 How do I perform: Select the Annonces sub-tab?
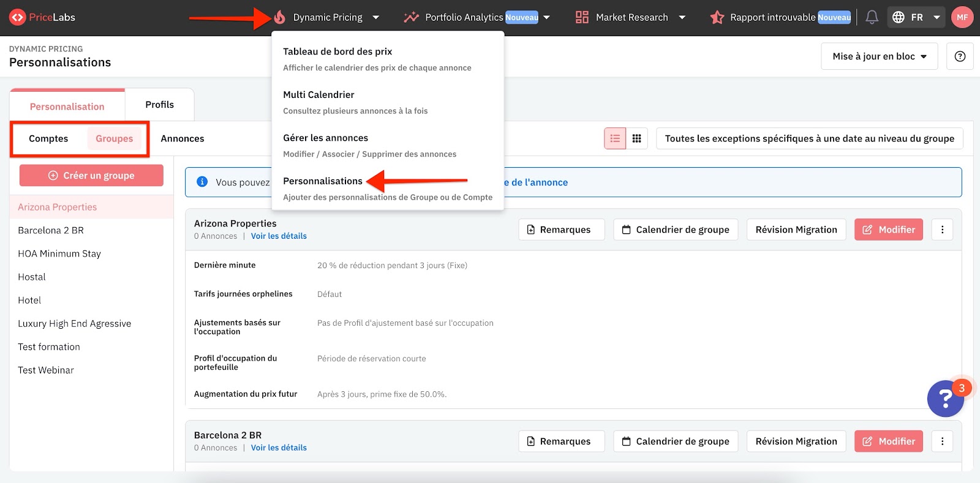pos(183,138)
